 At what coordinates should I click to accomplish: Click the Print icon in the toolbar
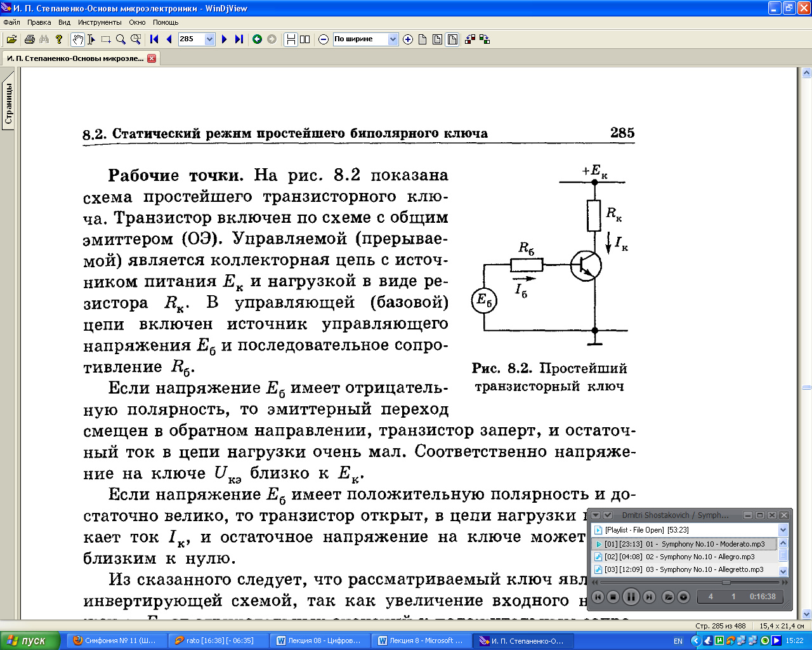point(29,39)
